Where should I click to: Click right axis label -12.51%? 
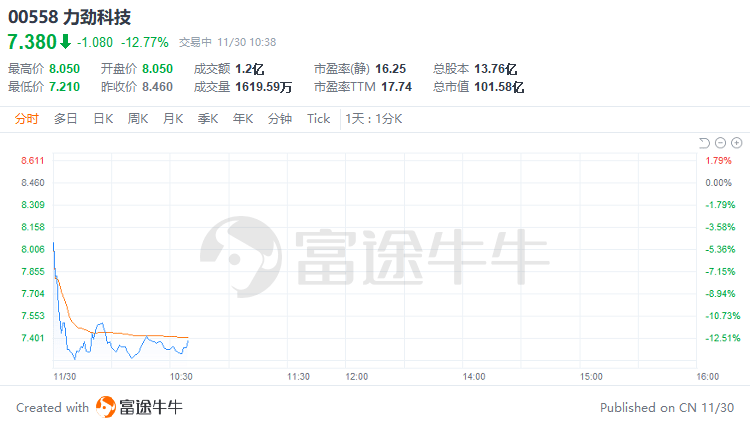[723, 338]
